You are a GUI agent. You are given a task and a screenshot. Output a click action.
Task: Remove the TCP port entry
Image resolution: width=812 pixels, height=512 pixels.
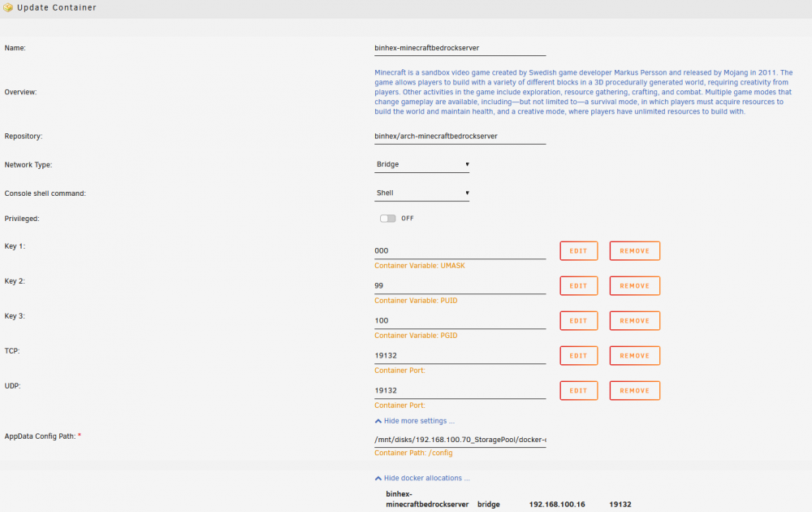(x=634, y=355)
